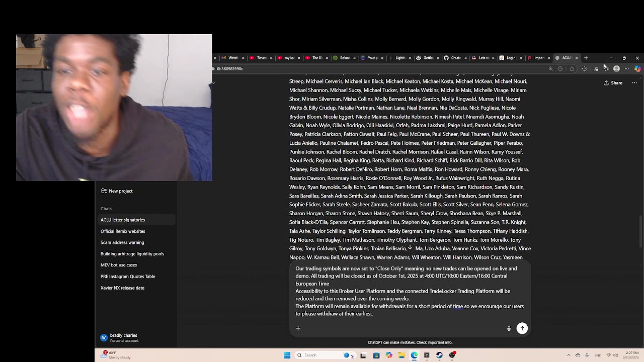Image resolution: width=644 pixels, height=362 pixels.
Task: Start voice dictation with the microphone icon
Action: pos(509,328)
